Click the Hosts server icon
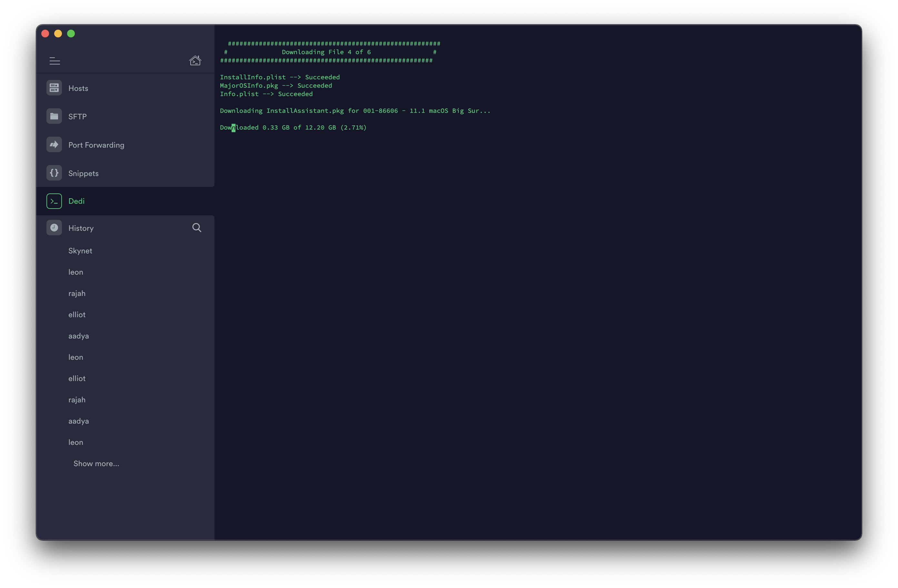This screenshot has width=898, height=588. point(54,88)
